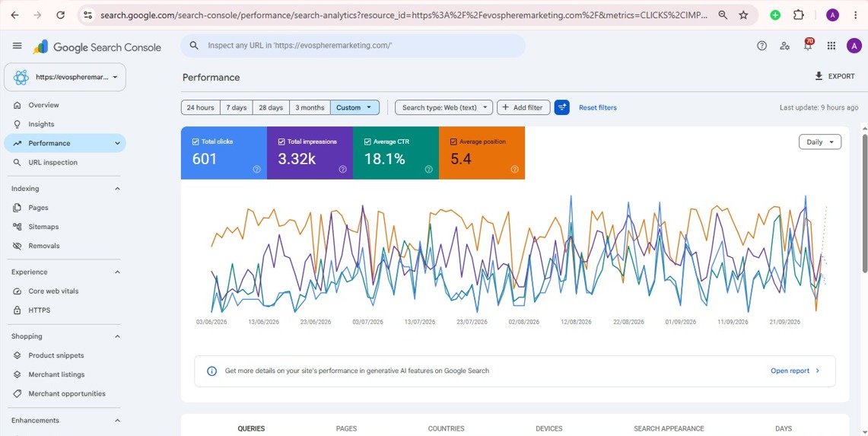Go back with the browser back arrow
The height and width of the screenshot is (436, 868).
click(x=15, y=15)
